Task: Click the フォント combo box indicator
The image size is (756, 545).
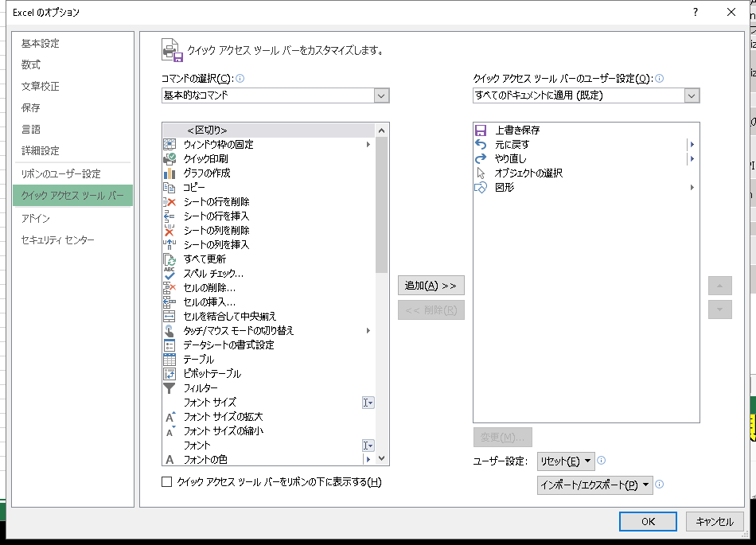Action: (368, 446)
